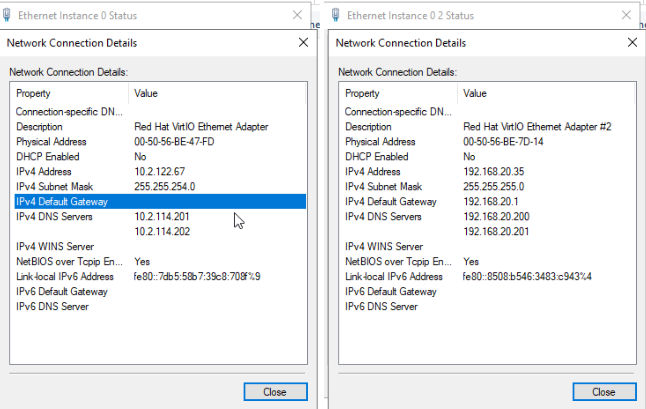The height and width of the screenshot is (409, 646).
Task: Select the Physical Address 00-50-56-BE-47-FD row
Action: [160, 142]
